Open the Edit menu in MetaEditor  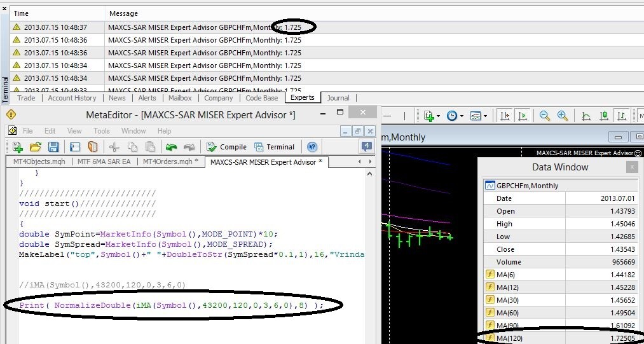50,131
